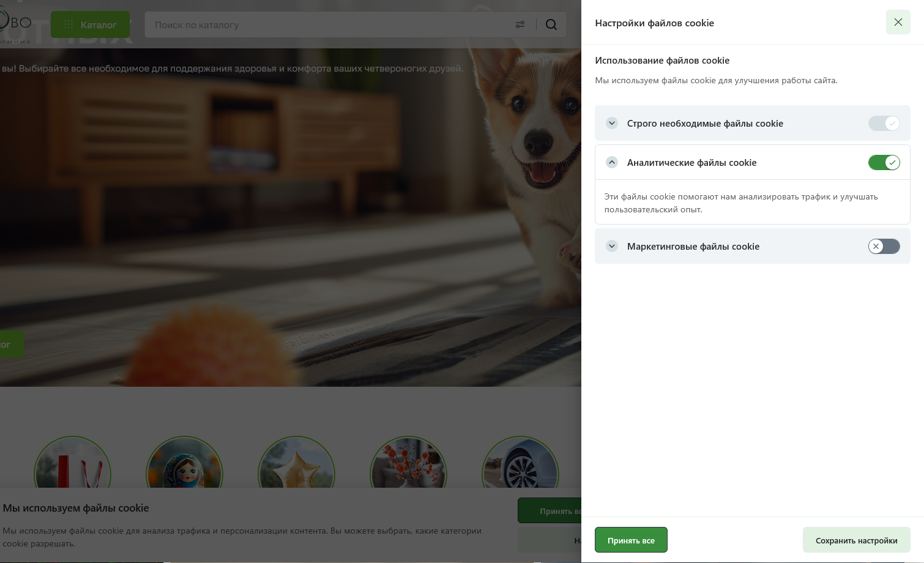This screenshot has width=924, height=563.
Task: Close the cookie settings panel
Action: coord(898,22)
